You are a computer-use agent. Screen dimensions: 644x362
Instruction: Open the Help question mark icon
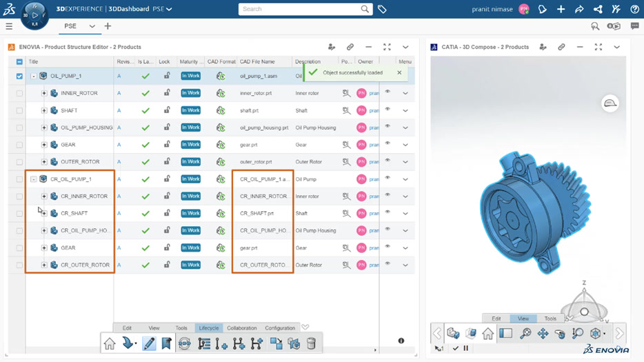coord(634,9)
